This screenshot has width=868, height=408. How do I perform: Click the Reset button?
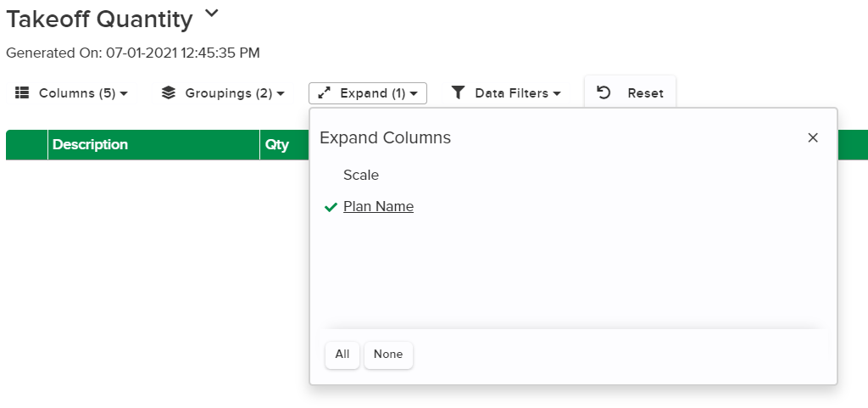(630, 93)
